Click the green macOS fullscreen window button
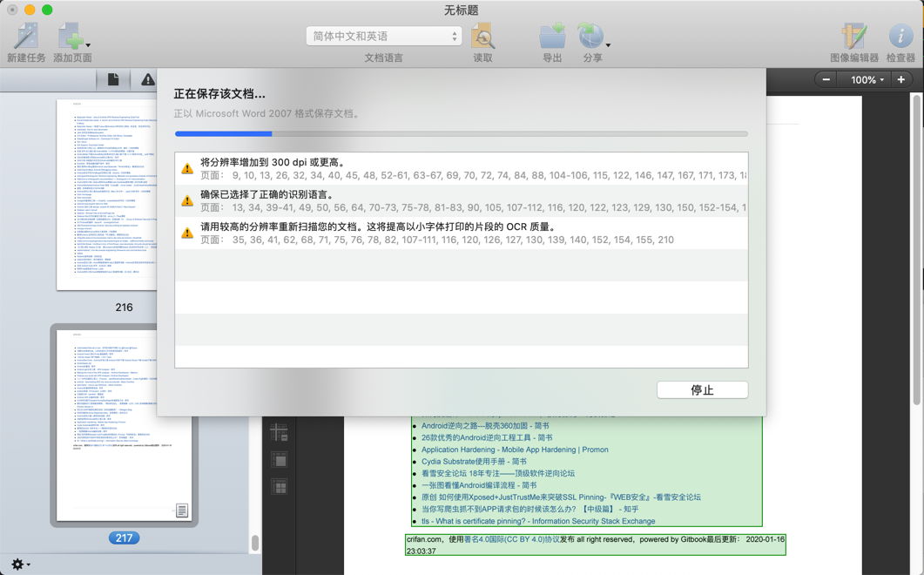Screen dimensions: 924x575 [x=47, y=10]
